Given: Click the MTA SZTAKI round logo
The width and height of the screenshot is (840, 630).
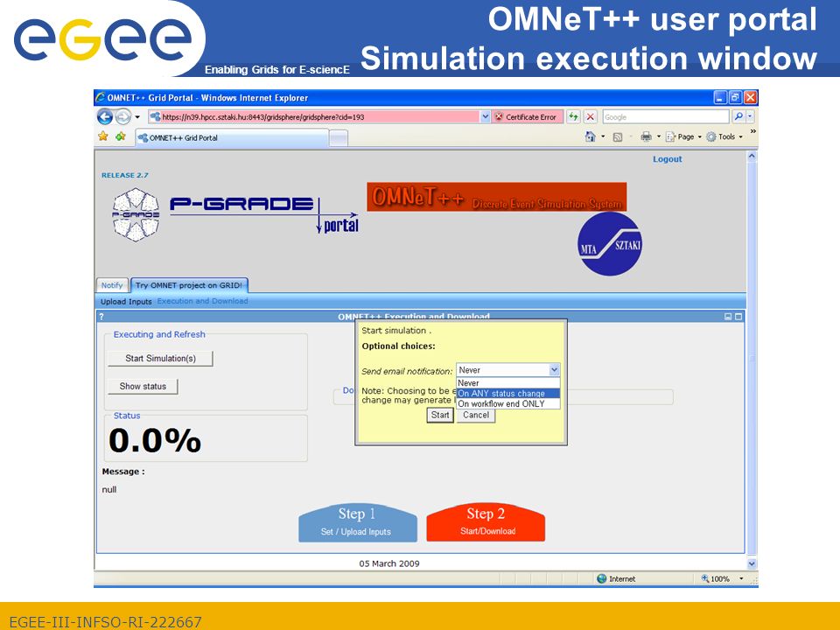Looking at the screenshot, I should point(610,244).
